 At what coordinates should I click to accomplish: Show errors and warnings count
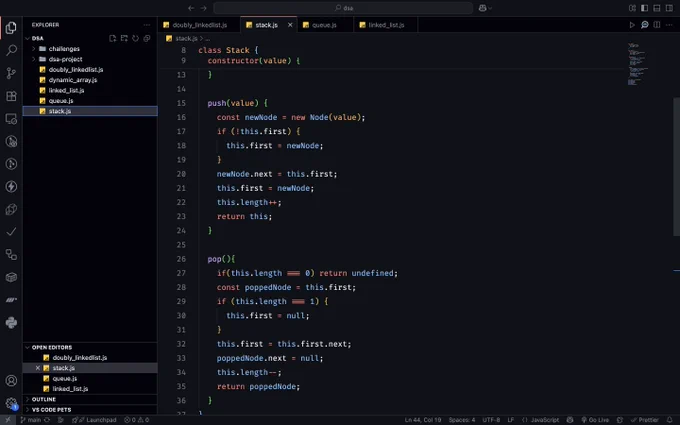[x=137, y=420]
